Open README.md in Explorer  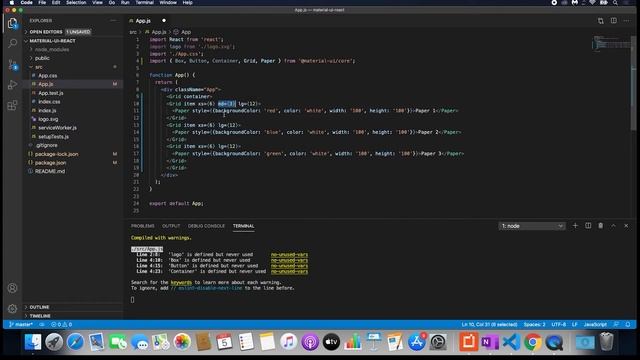coord(50,171)
